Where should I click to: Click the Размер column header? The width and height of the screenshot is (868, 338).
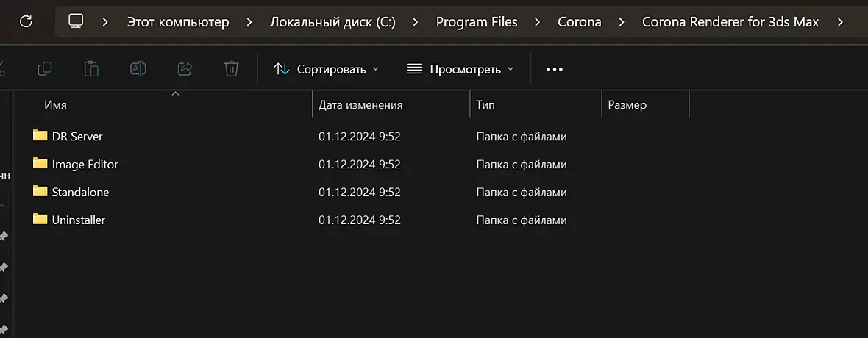tap(627, 105)
